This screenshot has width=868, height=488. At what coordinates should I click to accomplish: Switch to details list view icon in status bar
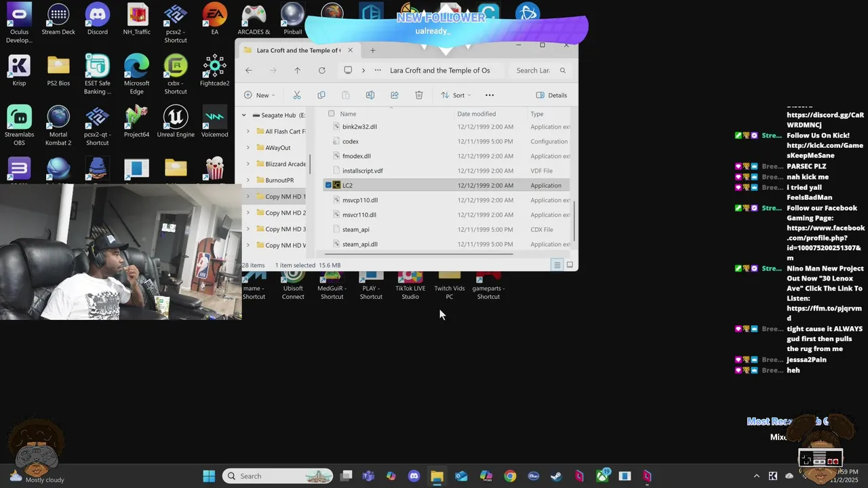click(x=557, y=265)
